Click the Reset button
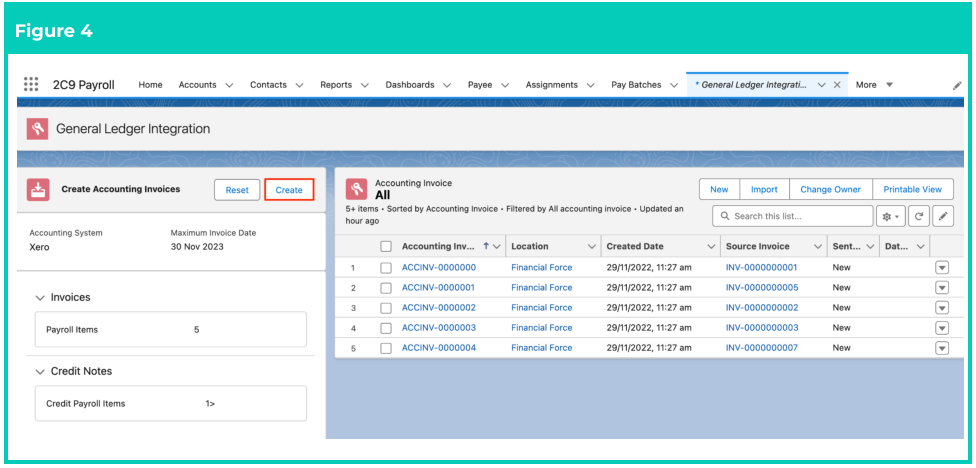976x468 pixels. [x=237, y=190]
